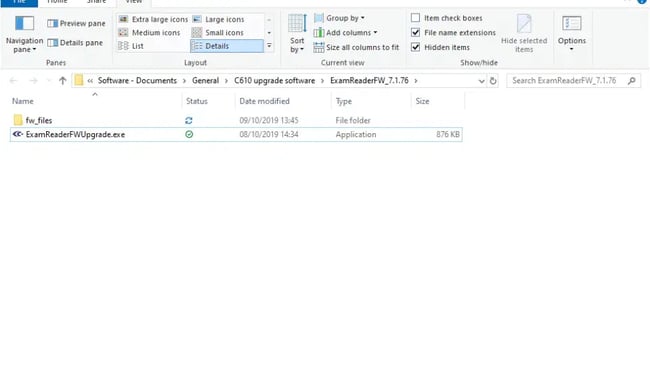Go back with the Back arrow

(13, 81)
